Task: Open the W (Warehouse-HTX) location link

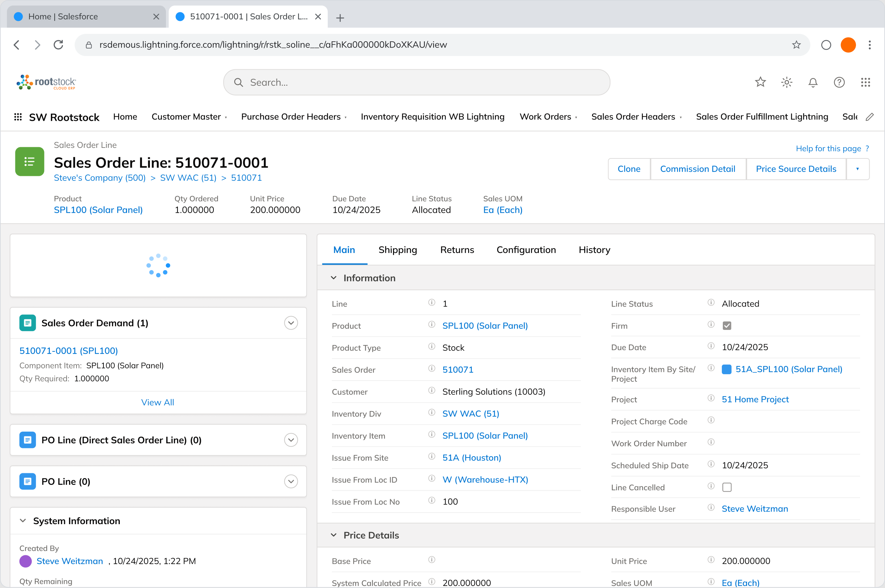Action: click(x=485, y=480)
